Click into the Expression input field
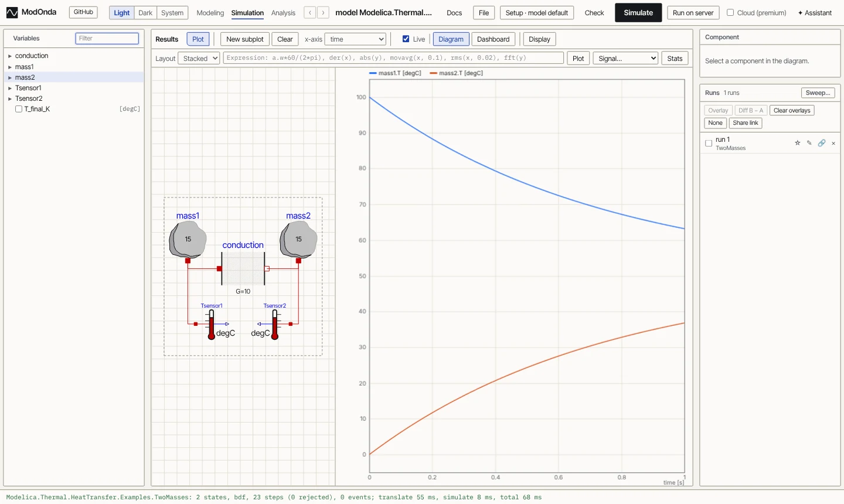The width and height of the screenshot is (844, 504). click(393, 58)
